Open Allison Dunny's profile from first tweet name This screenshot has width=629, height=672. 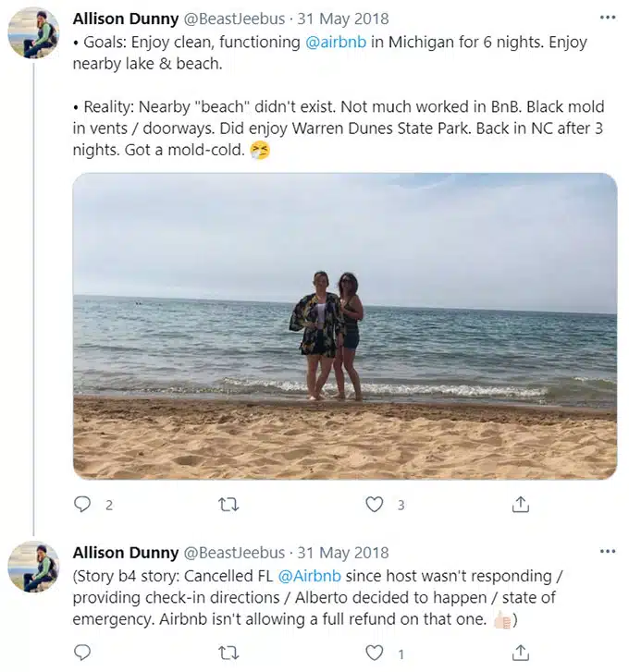126,18
